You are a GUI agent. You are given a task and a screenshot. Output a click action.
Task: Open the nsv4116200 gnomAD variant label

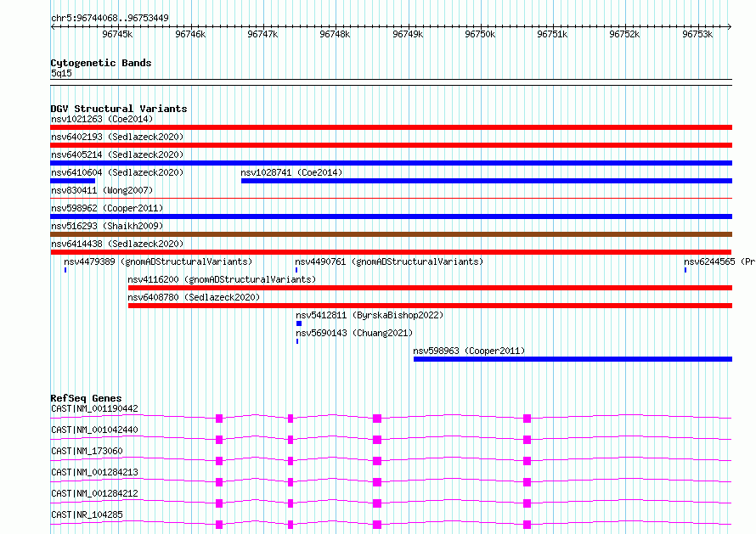[222, 279]
